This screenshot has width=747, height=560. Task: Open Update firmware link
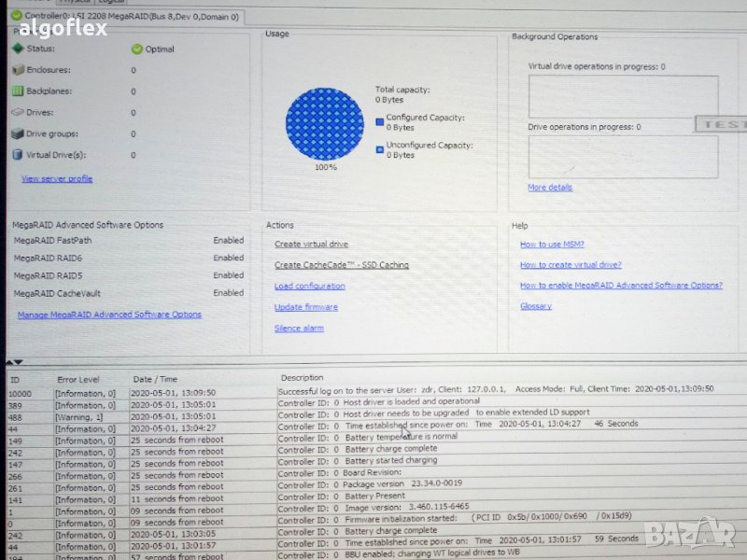305,307
